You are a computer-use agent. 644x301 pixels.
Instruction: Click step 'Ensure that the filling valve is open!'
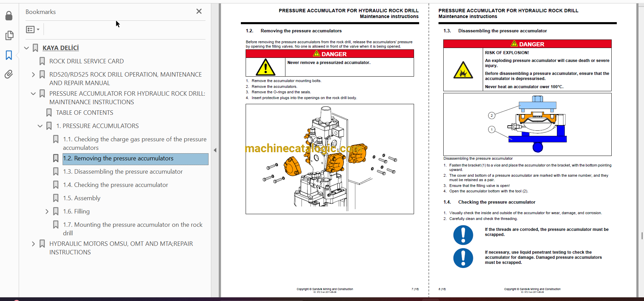tap(479, 186)
